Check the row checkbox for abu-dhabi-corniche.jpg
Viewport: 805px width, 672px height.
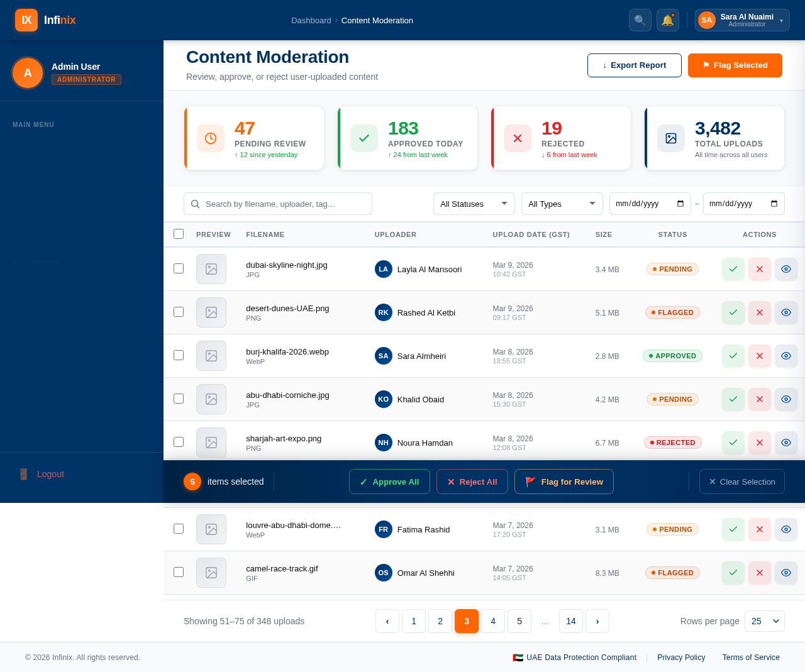click(x=178, y=399)
